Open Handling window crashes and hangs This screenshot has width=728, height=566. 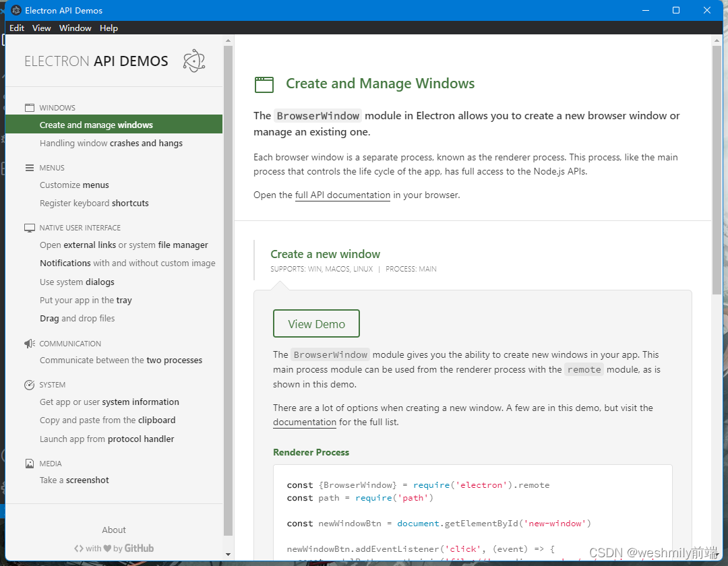pos(111,144)
